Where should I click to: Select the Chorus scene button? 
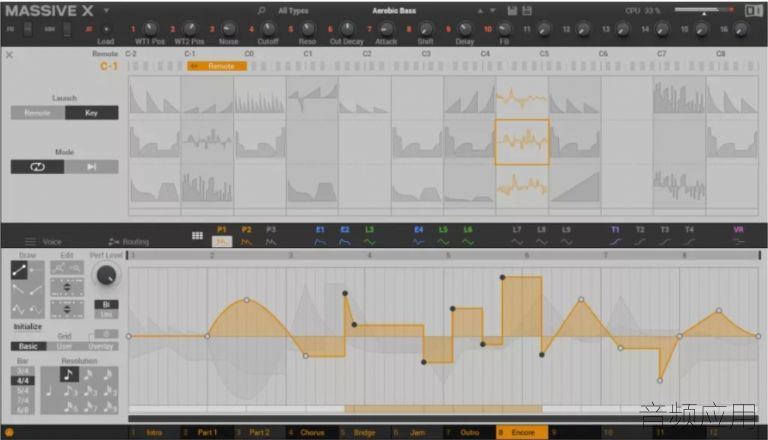pos(312,433)
